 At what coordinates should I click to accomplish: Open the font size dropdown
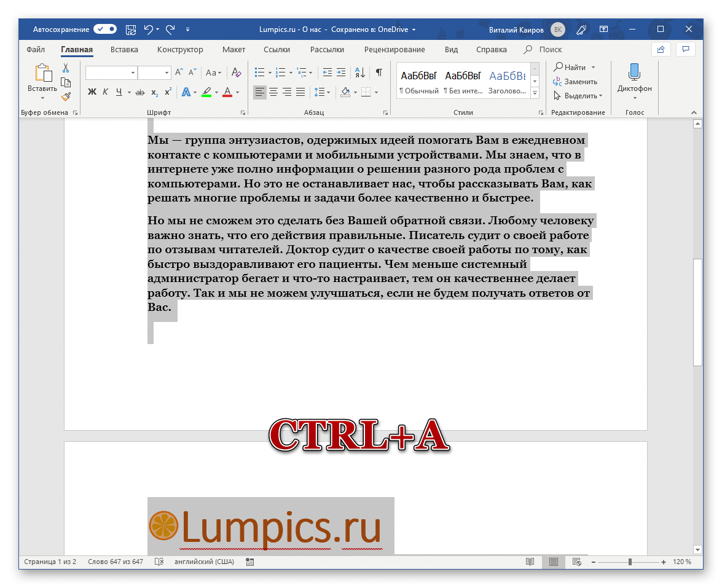[167, 73]
